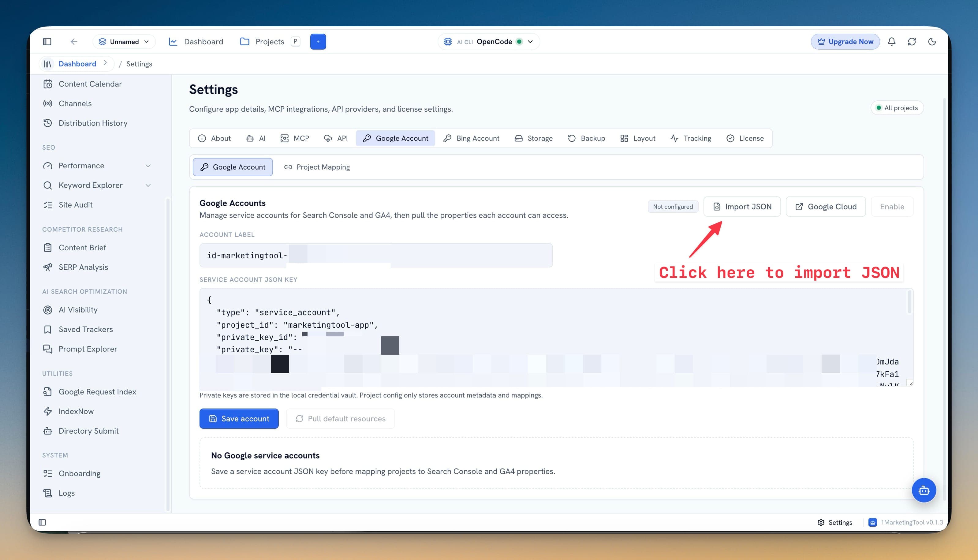978x560 pixels.
Task: Select the Google Account main settings tab
Action: coord(395,138)
